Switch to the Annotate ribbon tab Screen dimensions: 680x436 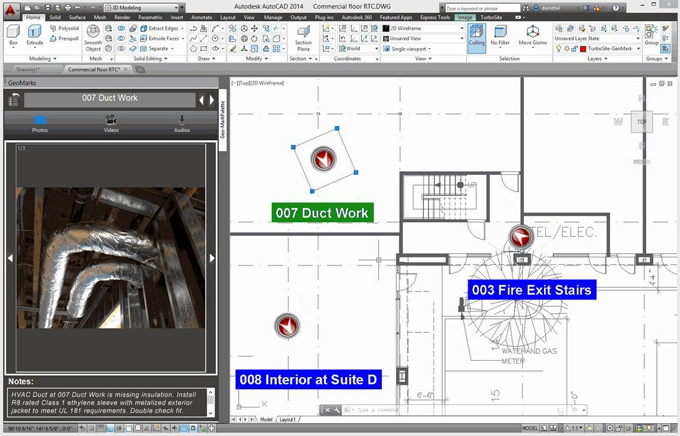[x=202, y=17]
